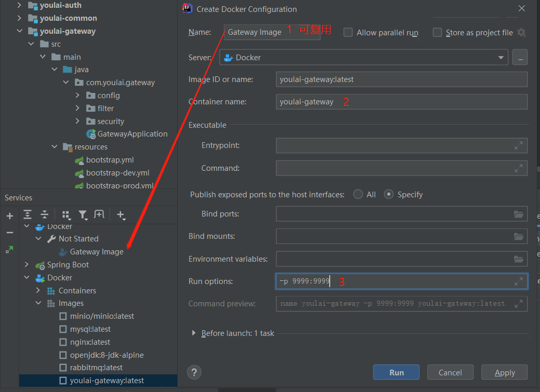The image size is (540, 392).
Task: Expand the security package
Action: (x=77, y=121)
